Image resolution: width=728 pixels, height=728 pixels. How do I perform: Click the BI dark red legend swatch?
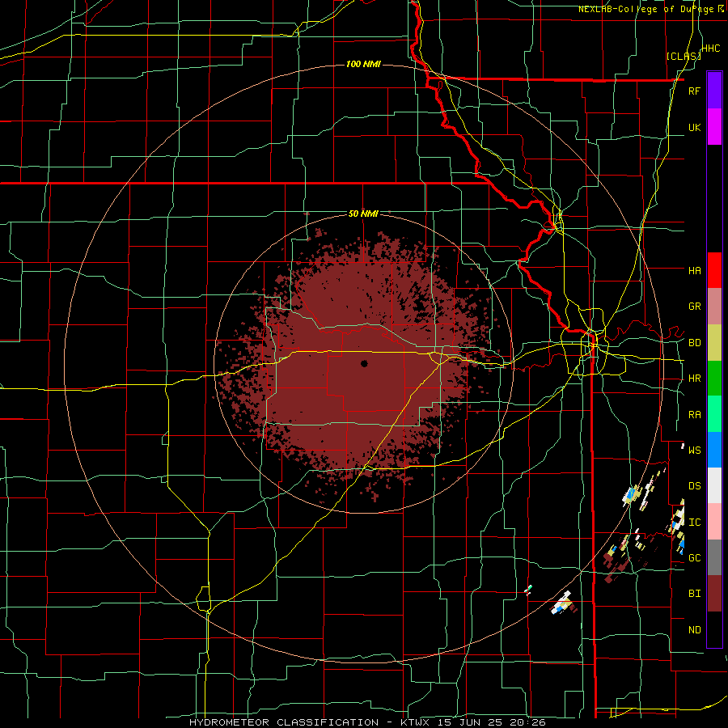714,594
